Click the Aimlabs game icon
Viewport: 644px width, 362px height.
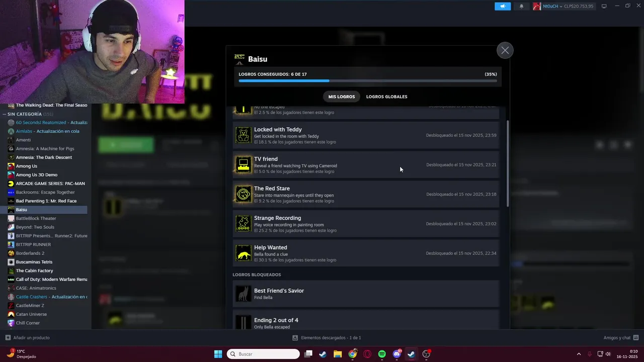pos(11,131)
